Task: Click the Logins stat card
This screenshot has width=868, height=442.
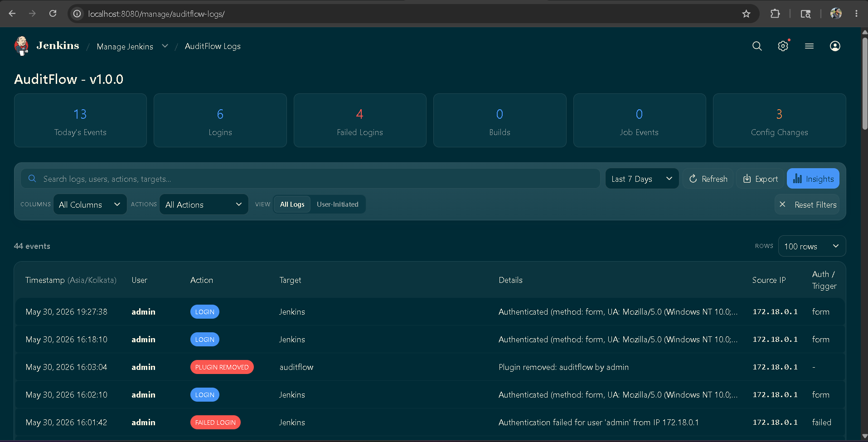Action: click(x=220, y=121)
